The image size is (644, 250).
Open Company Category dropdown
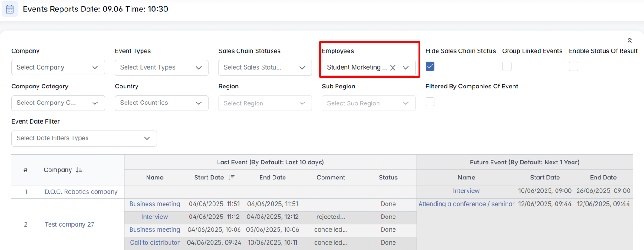tap(58, 103)
